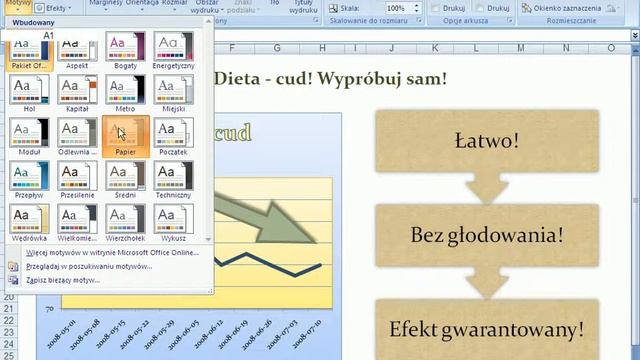
Task: Open the Rozmiar dropdown
Action: click(x=174, y=6)
